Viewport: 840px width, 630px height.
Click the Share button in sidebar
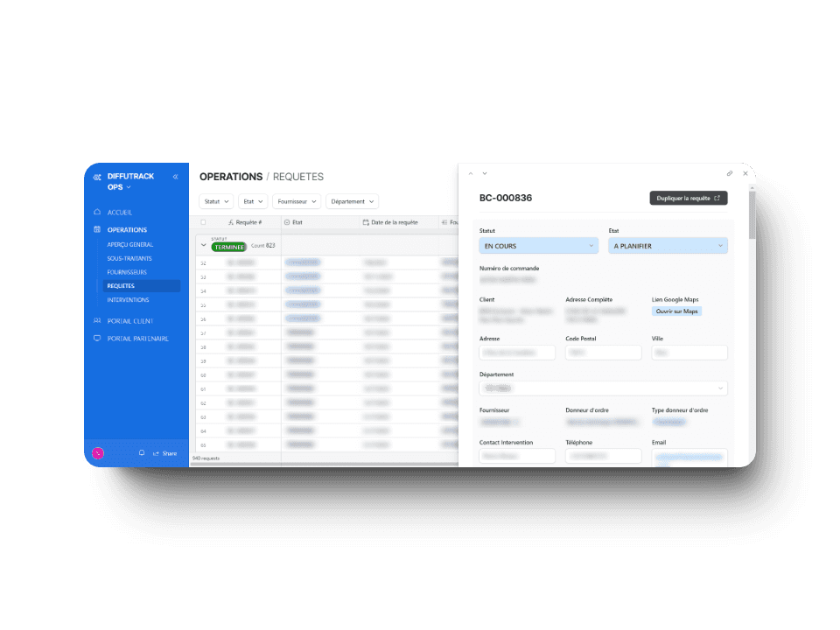tap(165, 453)
